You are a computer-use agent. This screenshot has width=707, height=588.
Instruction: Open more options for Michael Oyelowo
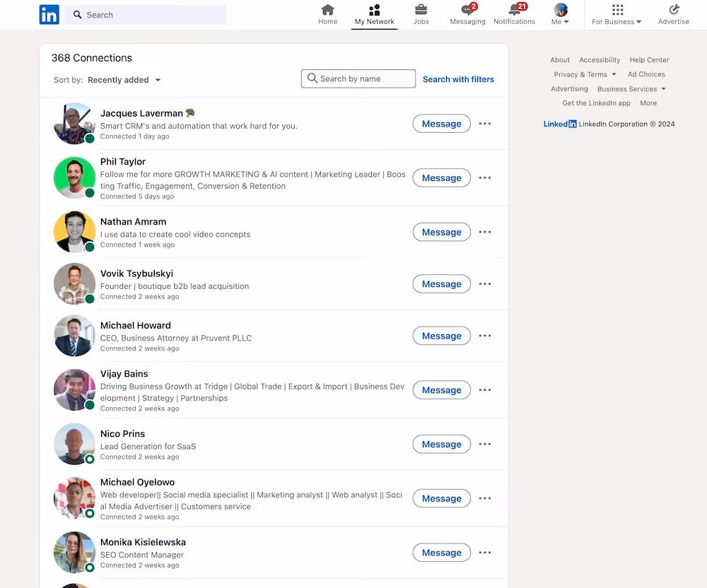(x=485, y=498)
